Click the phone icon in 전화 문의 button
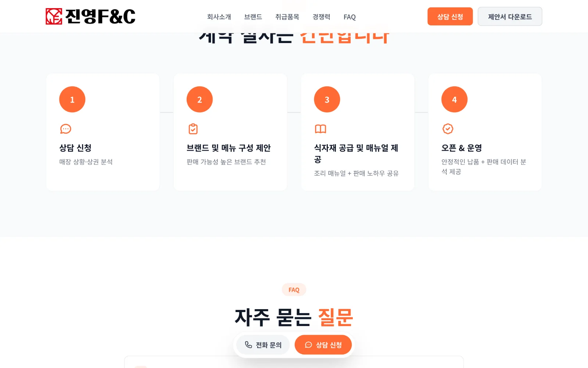 click(248, 345)
